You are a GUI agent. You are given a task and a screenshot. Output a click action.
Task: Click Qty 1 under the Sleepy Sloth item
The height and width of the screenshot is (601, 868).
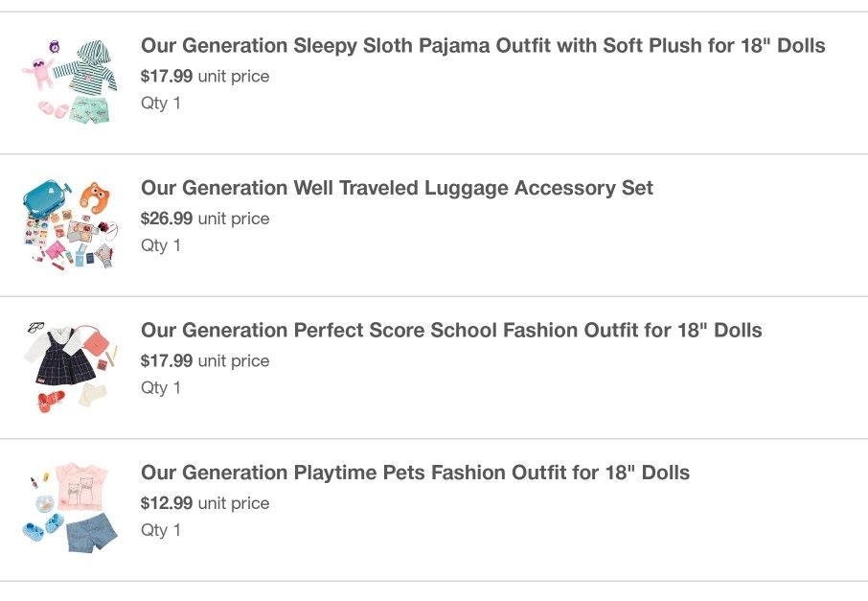point(160,103)
